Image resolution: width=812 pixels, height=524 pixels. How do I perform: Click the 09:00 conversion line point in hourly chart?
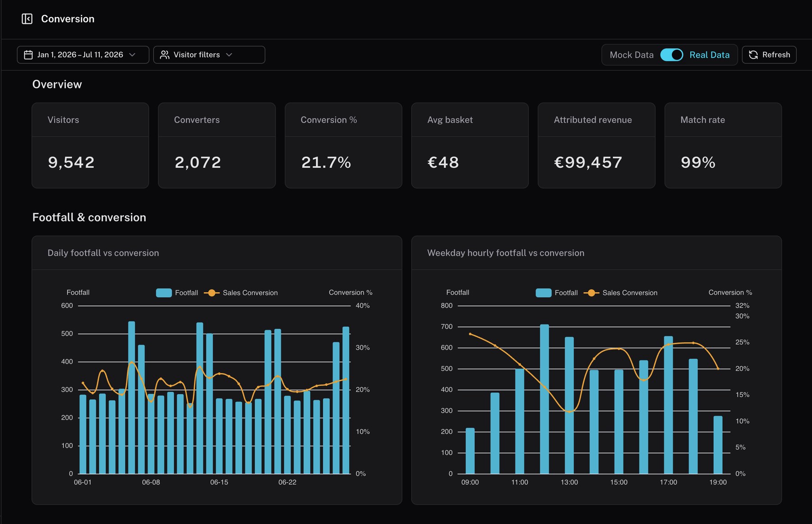tap(470, 334)
